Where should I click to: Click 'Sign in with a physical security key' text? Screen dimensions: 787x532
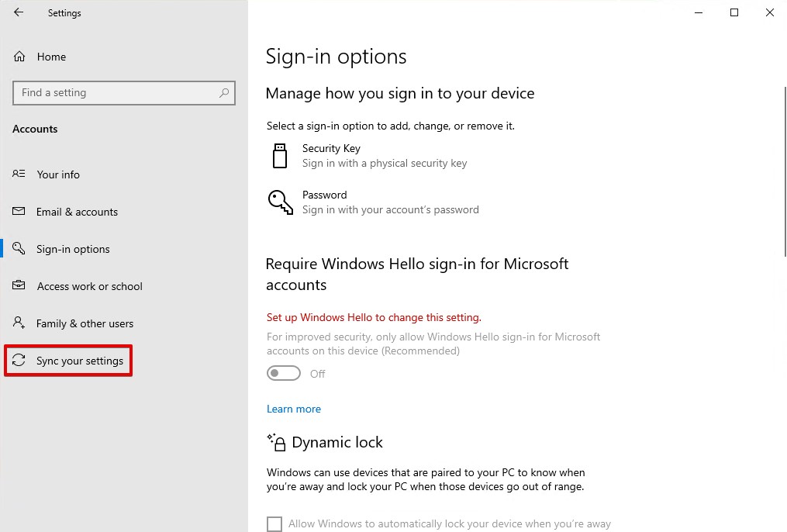pos(385,163)
